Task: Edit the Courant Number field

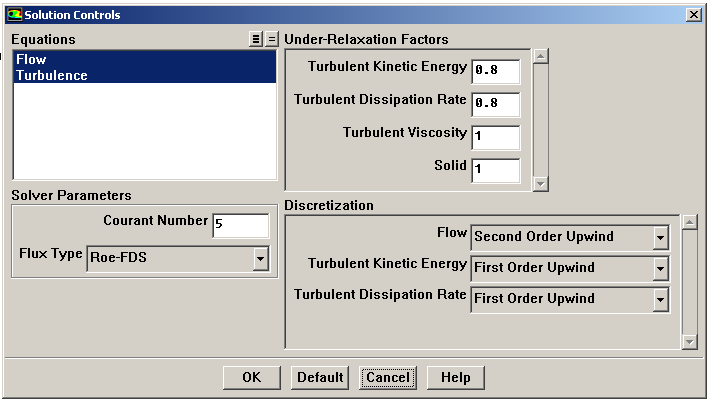Action: pyautogui.click(x=241, y=225)
